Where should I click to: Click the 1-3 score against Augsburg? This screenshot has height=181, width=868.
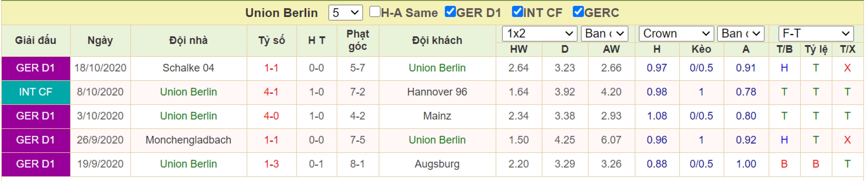click(x=271, y=164)
